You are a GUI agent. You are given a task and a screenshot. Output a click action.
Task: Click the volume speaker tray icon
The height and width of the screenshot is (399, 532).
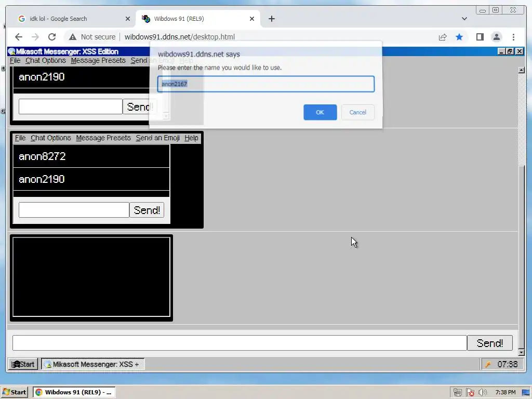482,393
